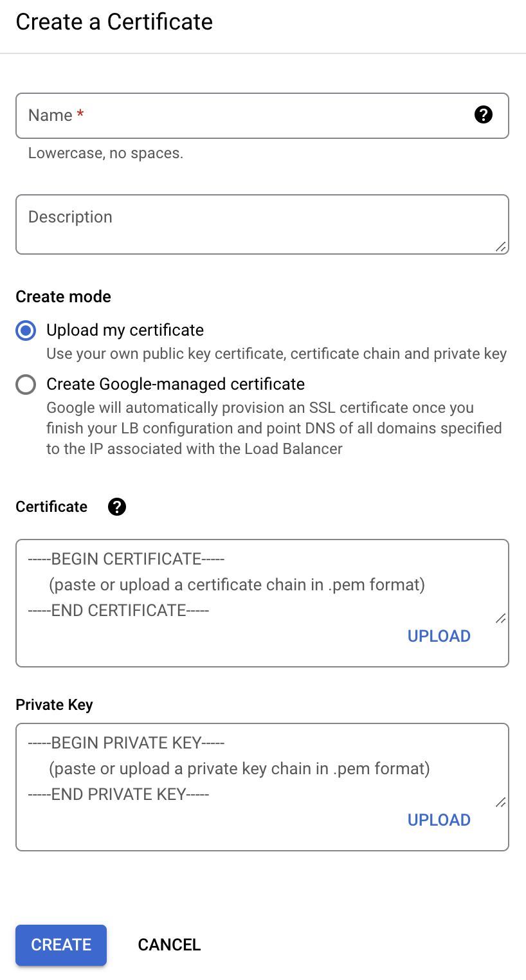526x980 pixels.
Task: Click the "Create Google-managed certificate" label text
Action: pos(176,385)
